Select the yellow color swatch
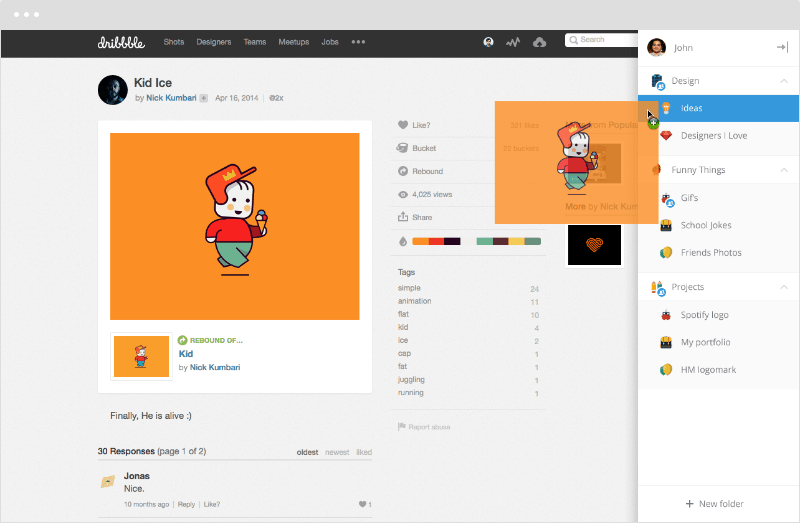800x523 pixels. pyautogui.click(x=516, y=241)
